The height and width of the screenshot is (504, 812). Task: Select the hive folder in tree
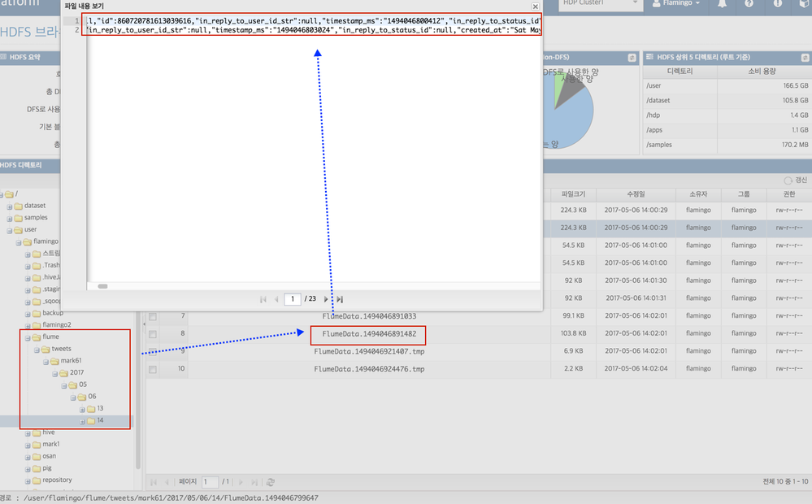[49, 432]
